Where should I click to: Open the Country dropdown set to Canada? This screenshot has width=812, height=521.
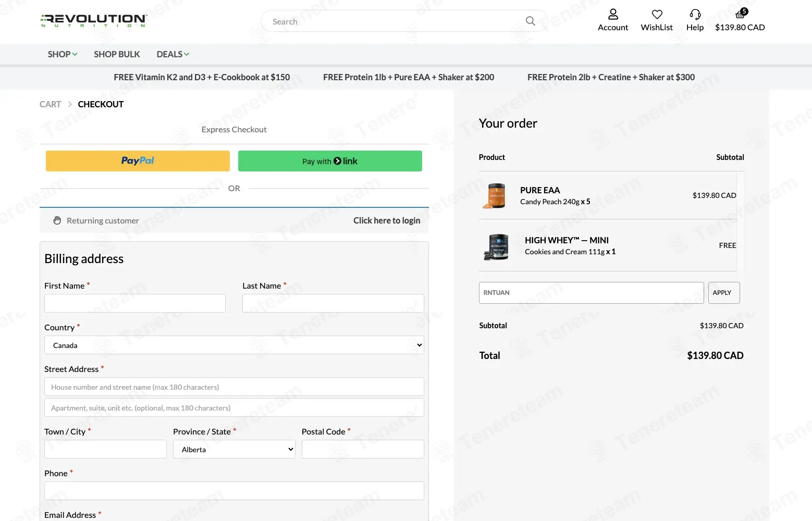pyautogui.click(x=234, y=345)
